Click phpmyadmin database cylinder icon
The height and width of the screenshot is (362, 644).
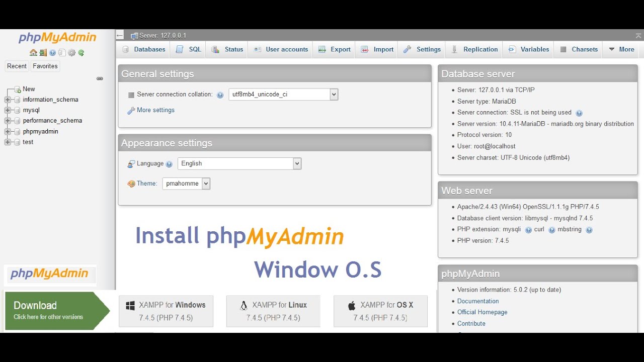pos(17,132)
